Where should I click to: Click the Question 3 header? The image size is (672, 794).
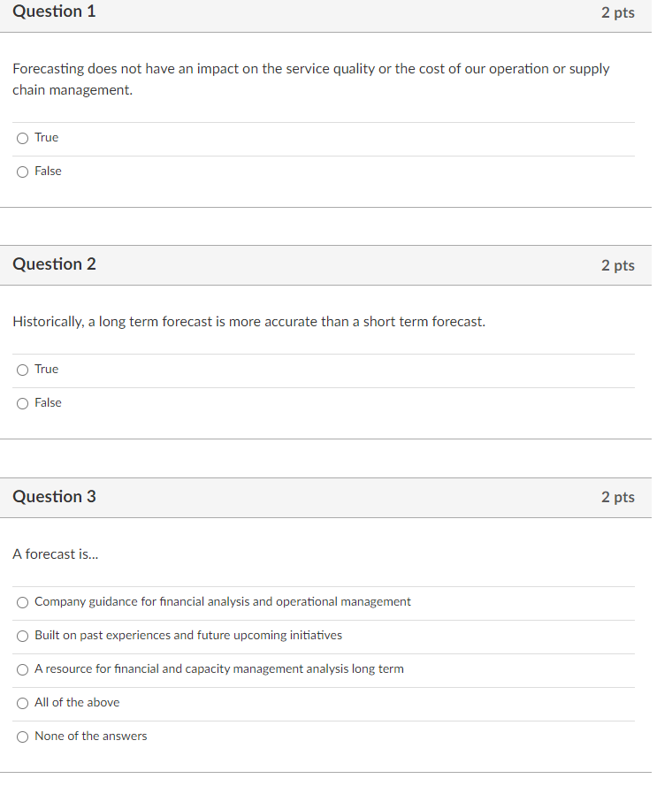[55, 497]
